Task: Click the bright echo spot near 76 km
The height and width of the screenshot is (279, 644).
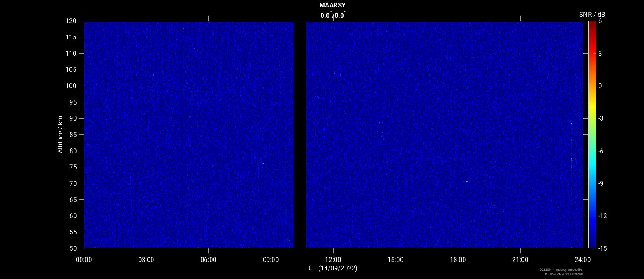Action: coord(263,163)
